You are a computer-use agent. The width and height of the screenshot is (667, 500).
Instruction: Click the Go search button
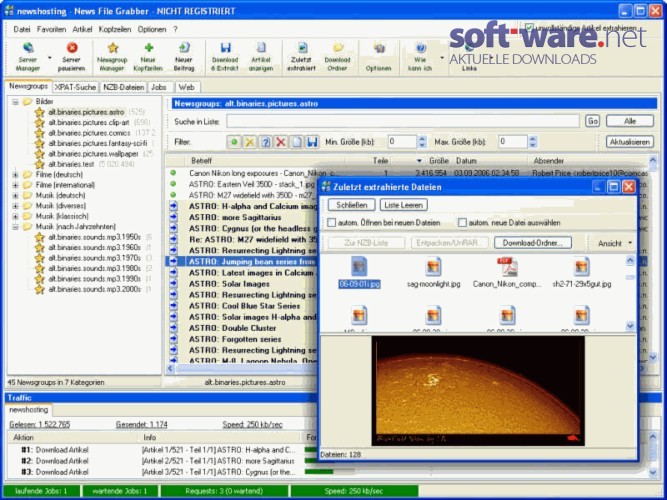tap(592, 121)
